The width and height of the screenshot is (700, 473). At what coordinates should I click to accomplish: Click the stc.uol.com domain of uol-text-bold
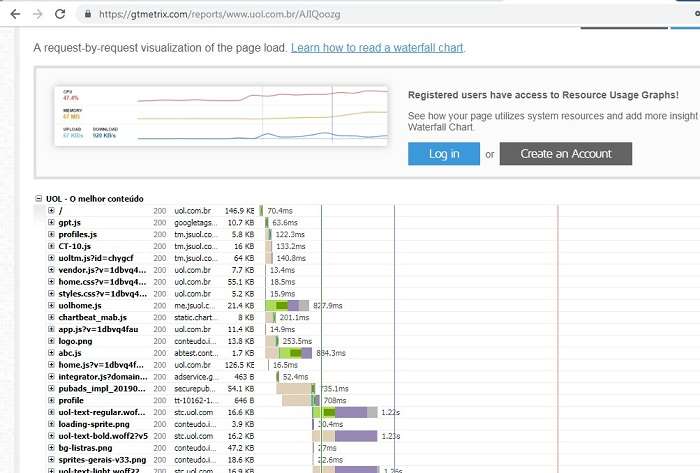pyautogui.click(x=194, y=436)
